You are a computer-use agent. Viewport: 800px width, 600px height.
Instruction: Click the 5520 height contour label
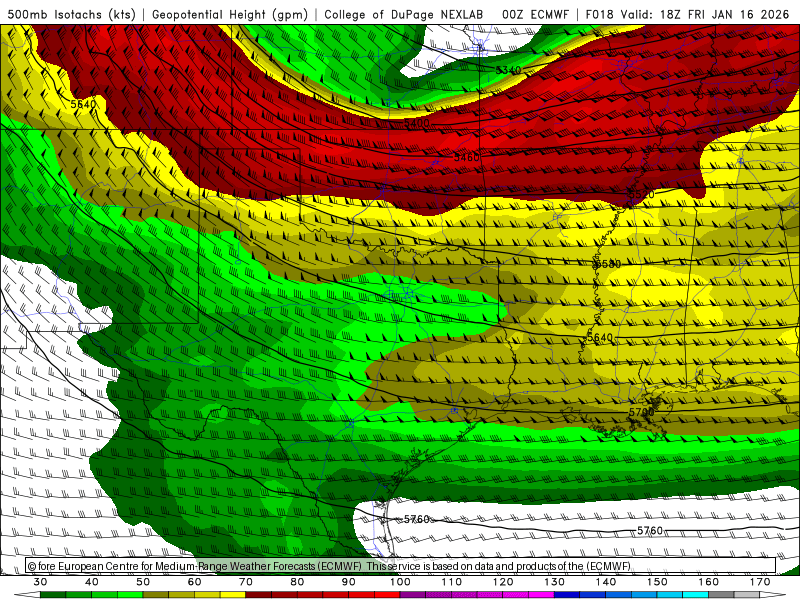[x=641, y=194]
